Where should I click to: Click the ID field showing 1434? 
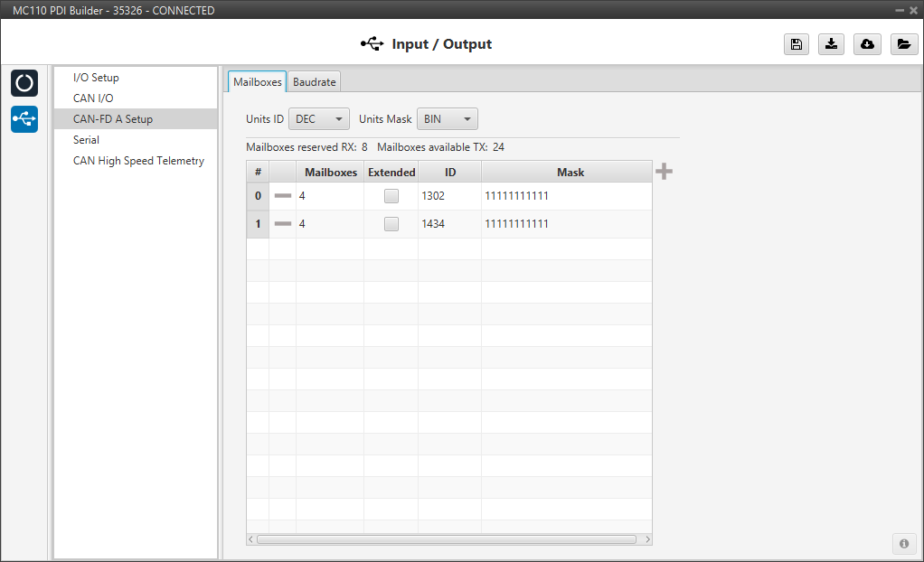coord(448,224)
